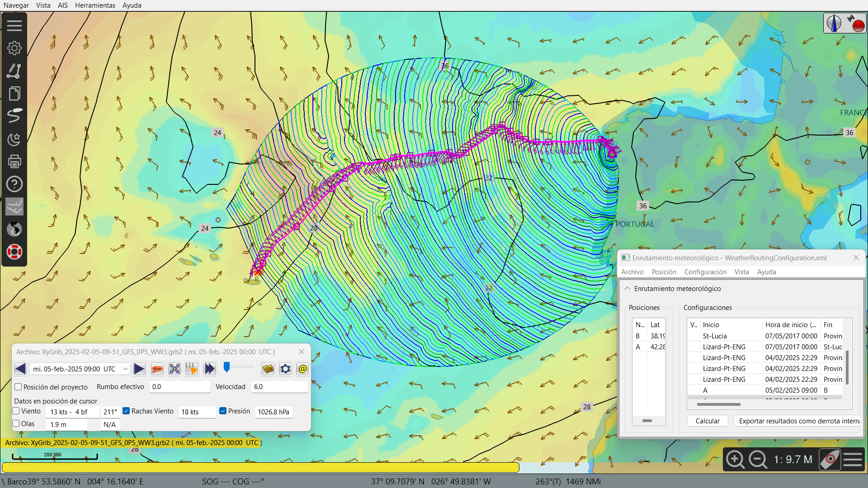868x488 pixels.
Task: Request GRIB data with the @ icon
Action: pos(302,369)
